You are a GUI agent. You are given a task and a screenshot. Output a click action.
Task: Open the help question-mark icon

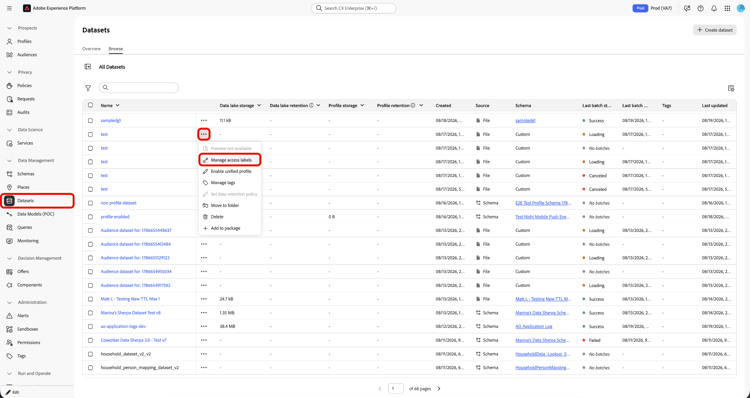701,8
